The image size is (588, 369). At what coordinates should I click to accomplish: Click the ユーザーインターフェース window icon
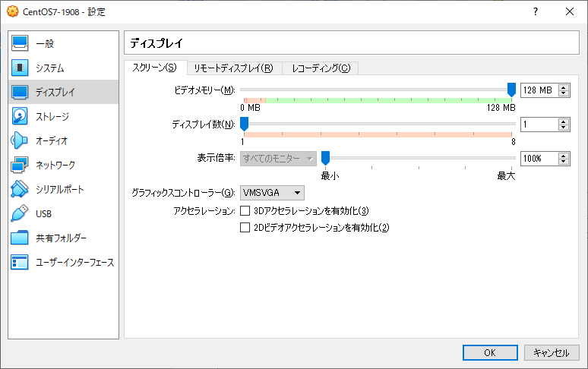coord(20,262)
